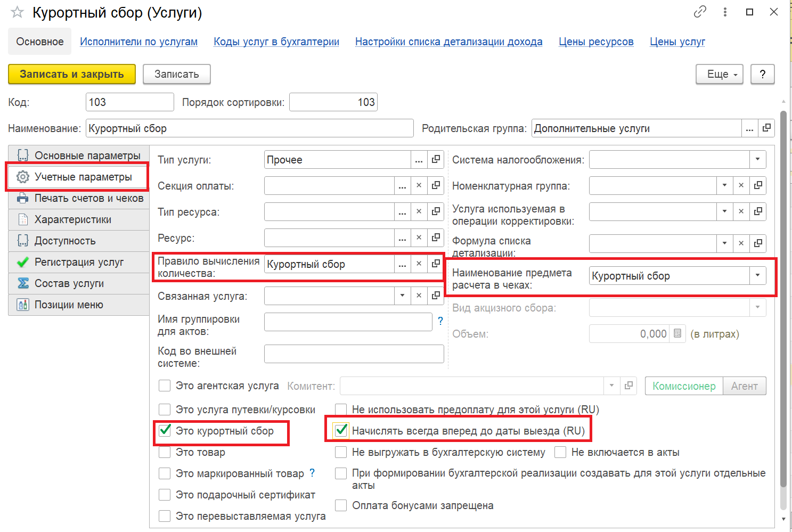Choose parent group via ellipsis button
792x532 pixels.
750,128
